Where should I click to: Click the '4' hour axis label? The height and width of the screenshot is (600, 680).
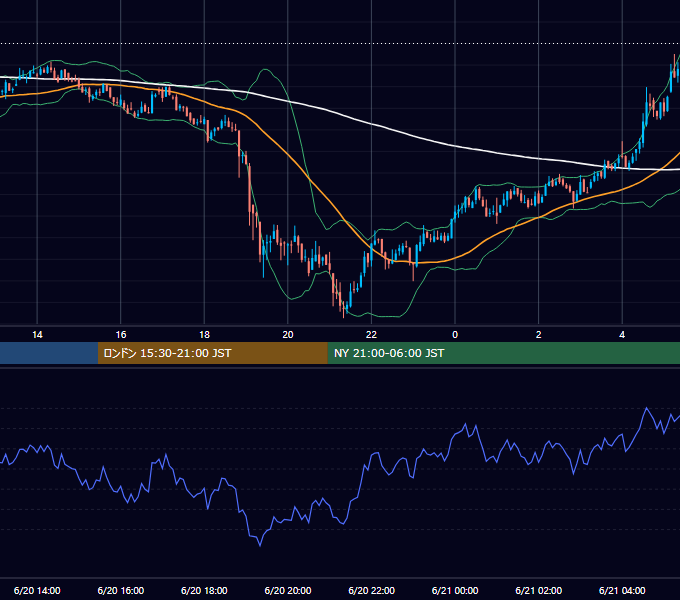pyautogui.click(x=622, y=335)
